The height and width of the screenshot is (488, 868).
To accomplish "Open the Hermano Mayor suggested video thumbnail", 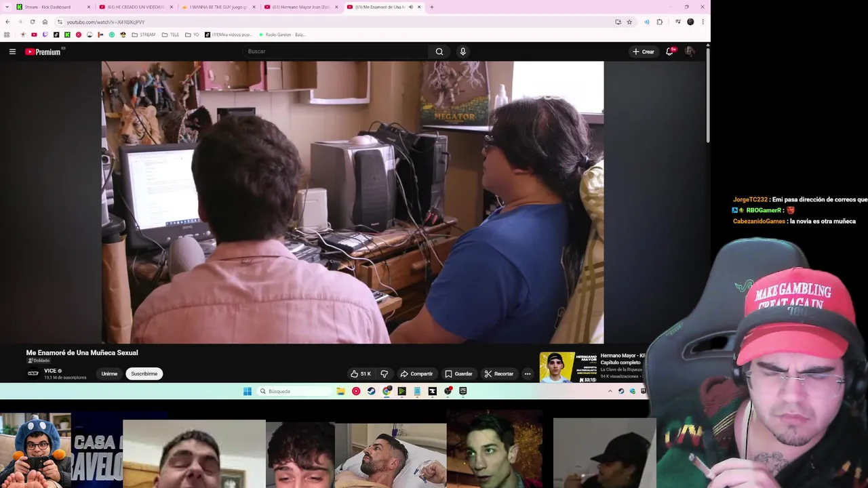I will [568, 367].
